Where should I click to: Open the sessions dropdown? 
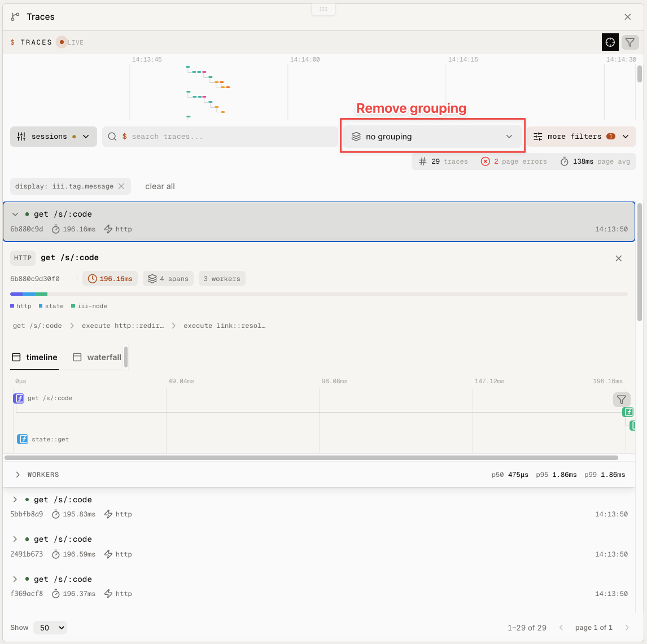click(53, 137)
